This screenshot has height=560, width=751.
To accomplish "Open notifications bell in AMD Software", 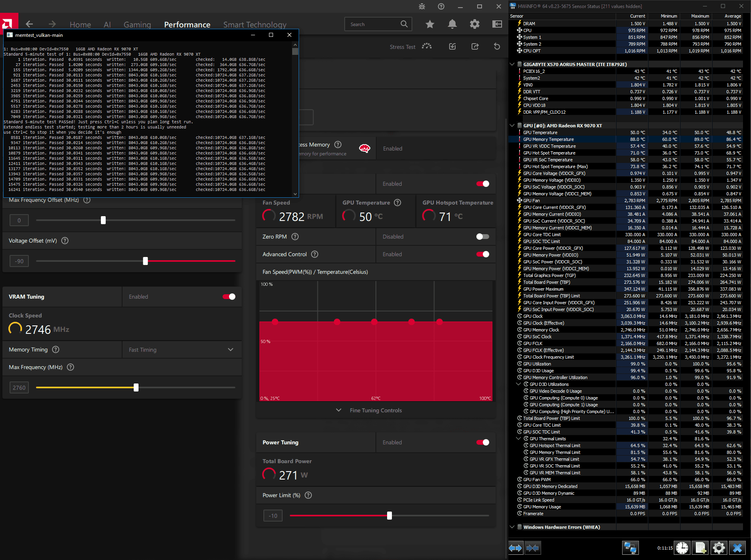I will [x=452, y=24].
